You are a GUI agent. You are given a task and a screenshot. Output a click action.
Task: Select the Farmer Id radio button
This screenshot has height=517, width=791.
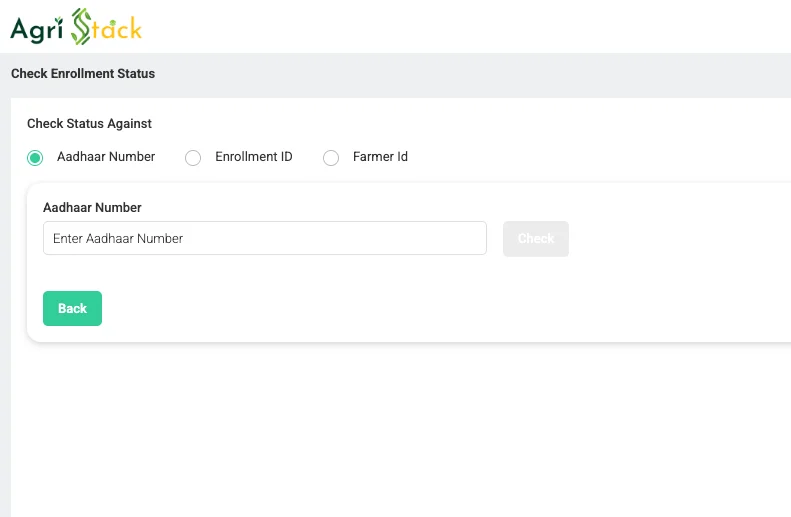331,158
